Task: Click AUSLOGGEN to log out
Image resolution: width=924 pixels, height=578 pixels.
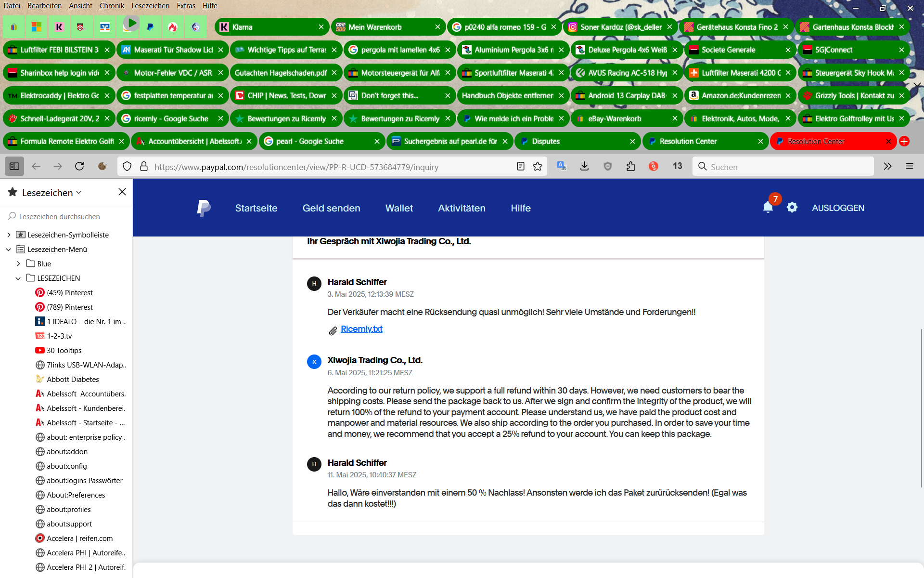Action: coord(838,208)
